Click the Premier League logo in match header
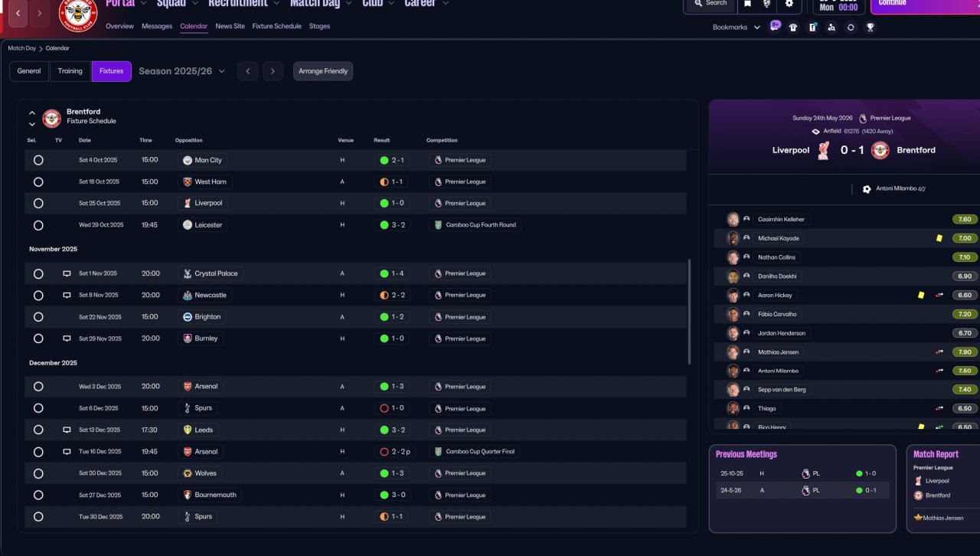 point(863,119)
